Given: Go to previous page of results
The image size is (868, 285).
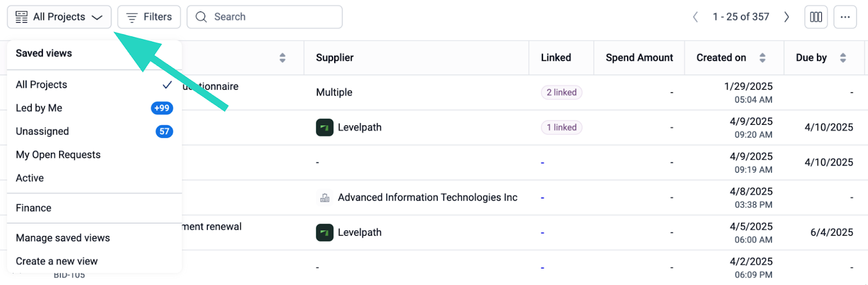Looking at the screenshot, I should pos(695,17).
